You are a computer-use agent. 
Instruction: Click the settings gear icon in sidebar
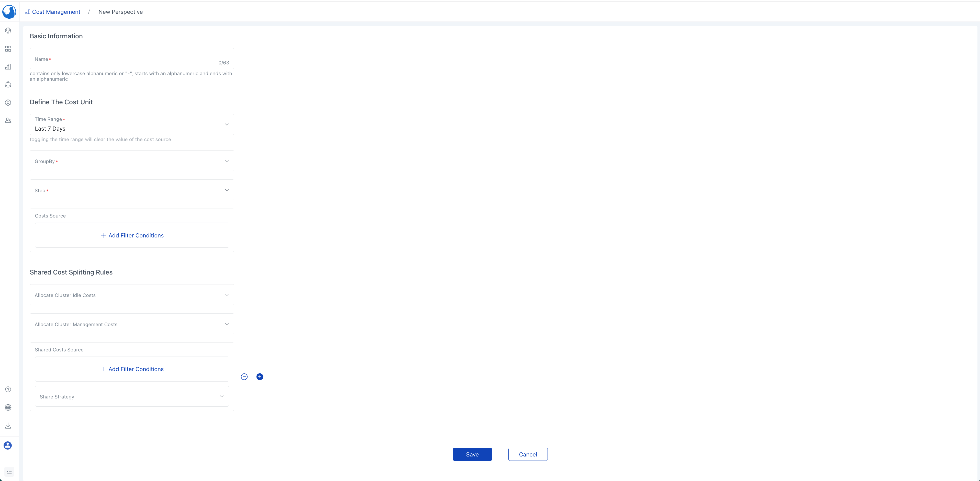pyautogui.click(x=8, y=102)
